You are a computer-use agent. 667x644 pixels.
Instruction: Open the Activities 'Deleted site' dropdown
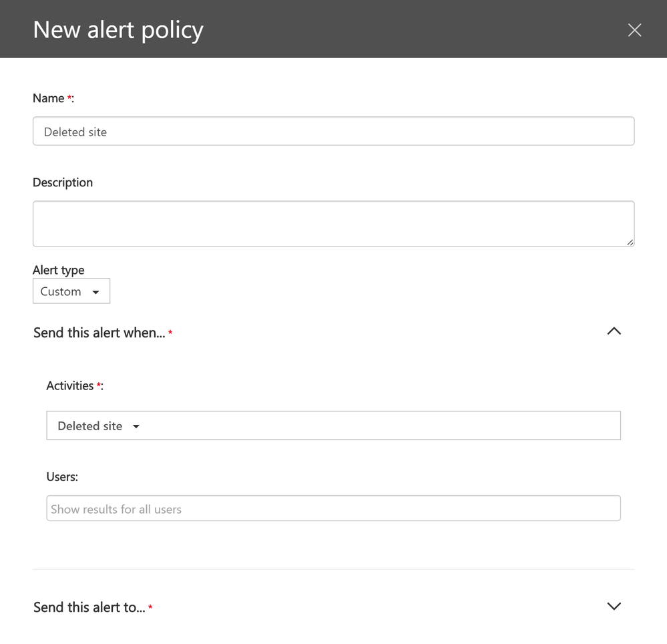coord(333,426)
